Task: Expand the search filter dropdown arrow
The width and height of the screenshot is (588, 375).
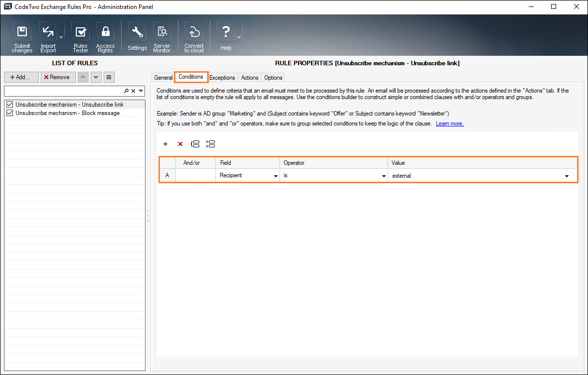Action: (141, 91)
